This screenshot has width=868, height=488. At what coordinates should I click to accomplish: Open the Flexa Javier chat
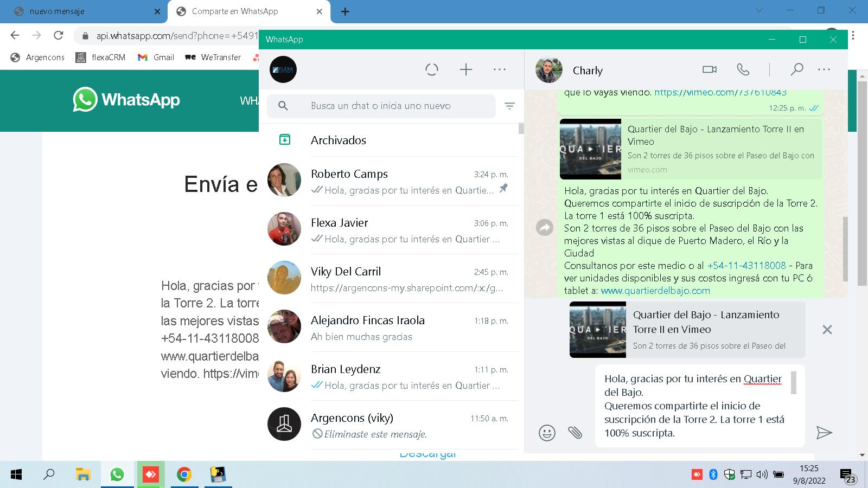(389, 230)
